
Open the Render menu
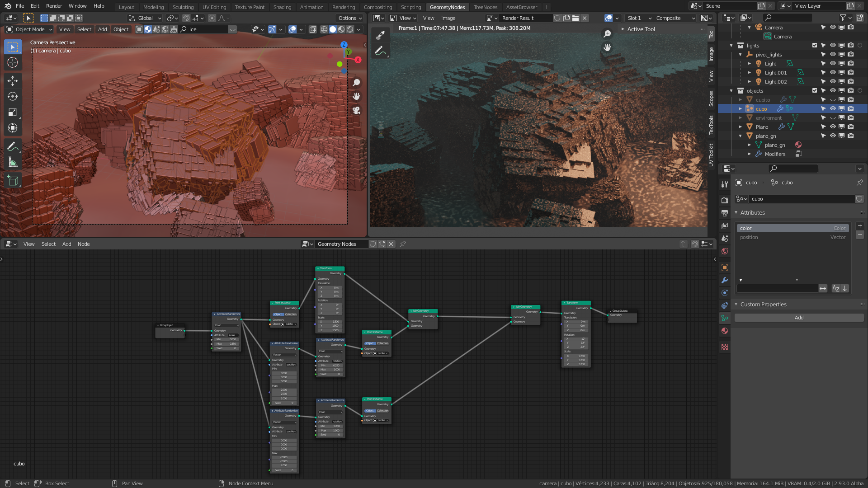pos(54,6)
